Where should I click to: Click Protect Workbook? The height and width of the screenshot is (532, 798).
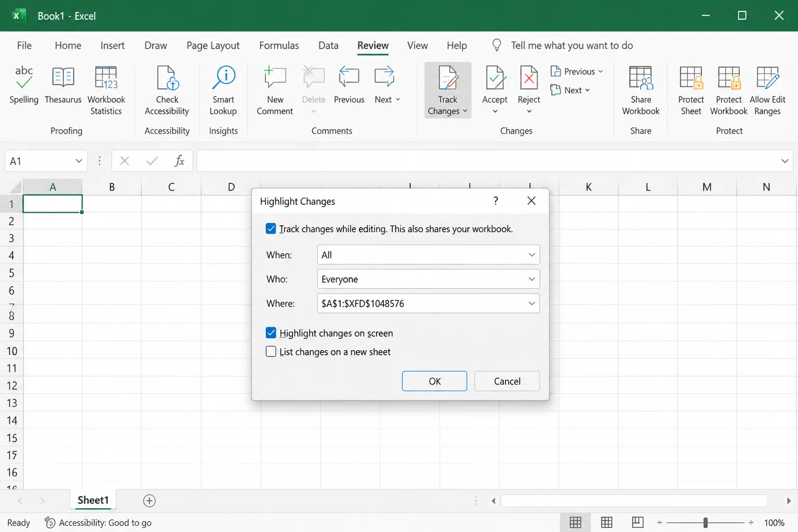[x=729, y=91]
